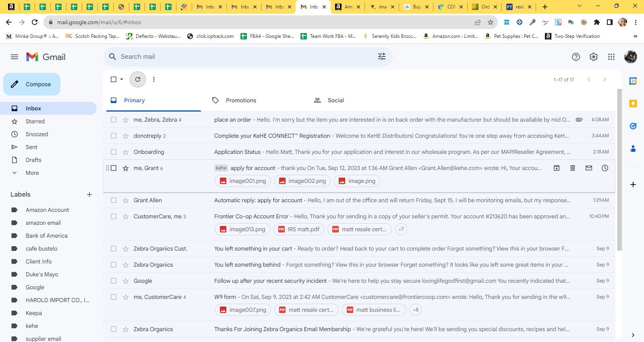The image size is (644, 342).
Task: Open Inbox folder
Action: point(48,108)
